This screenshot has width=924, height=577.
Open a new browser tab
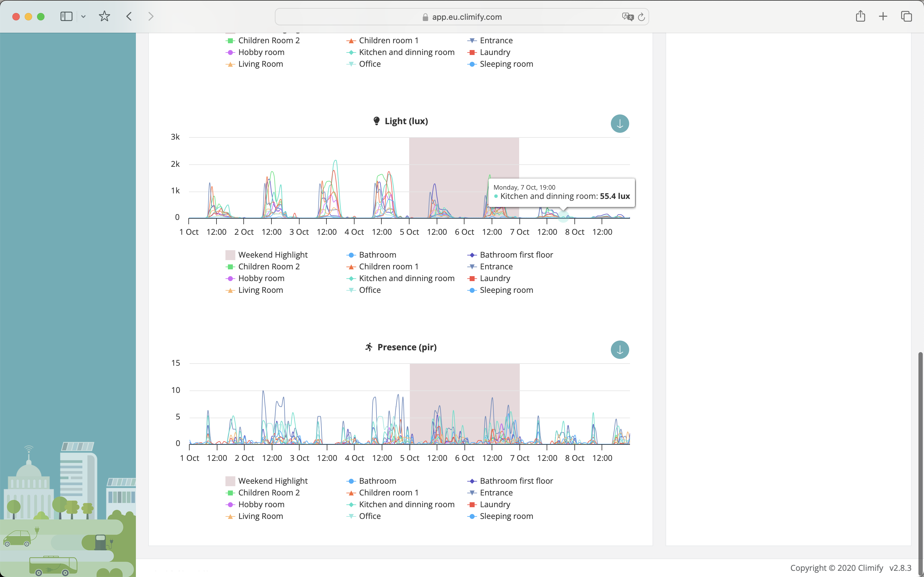click(883, 16)
